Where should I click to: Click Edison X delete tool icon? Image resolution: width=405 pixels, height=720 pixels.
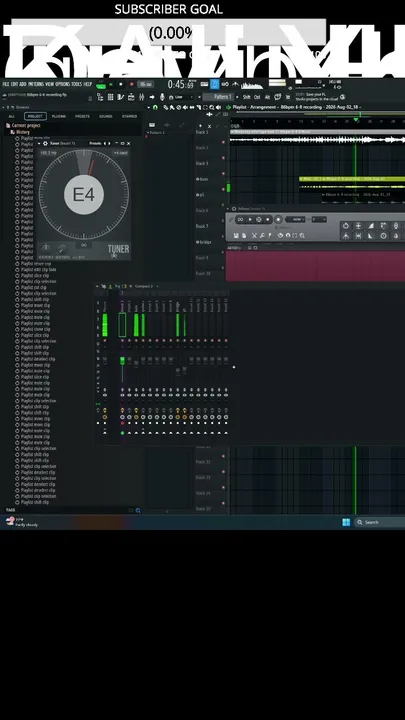pos(254,236)
